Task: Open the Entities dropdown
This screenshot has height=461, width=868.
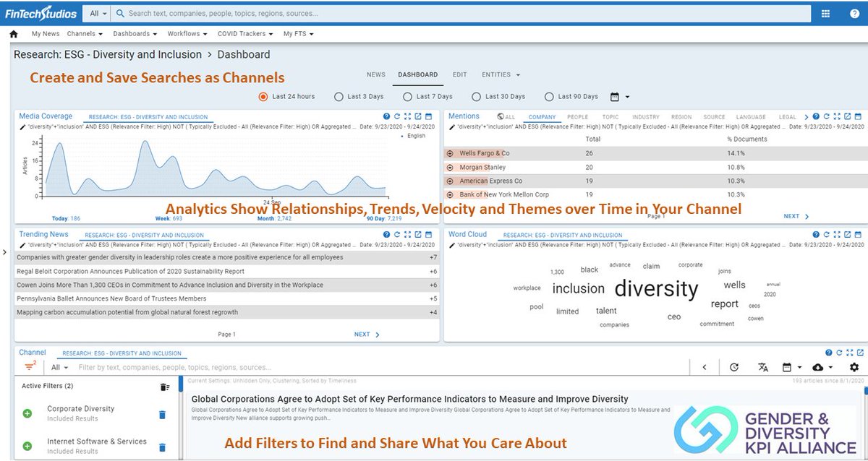Action: 501,74
